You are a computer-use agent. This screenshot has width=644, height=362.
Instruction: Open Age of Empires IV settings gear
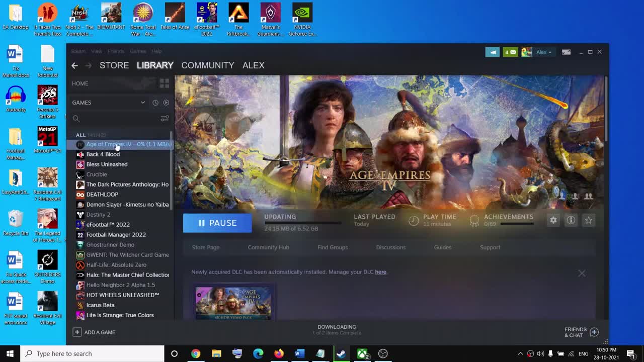[x=553, y=220]
